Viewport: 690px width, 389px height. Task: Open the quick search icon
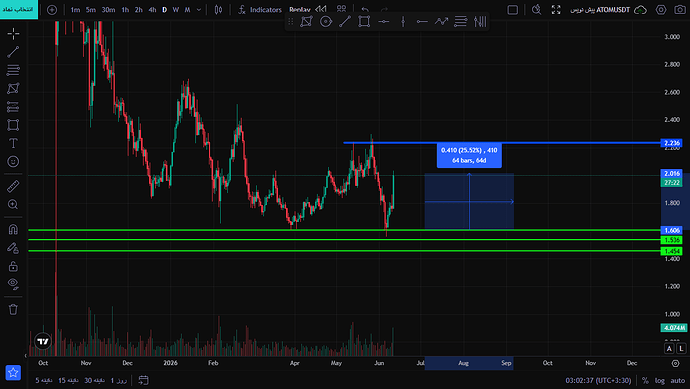pos(536,10)
